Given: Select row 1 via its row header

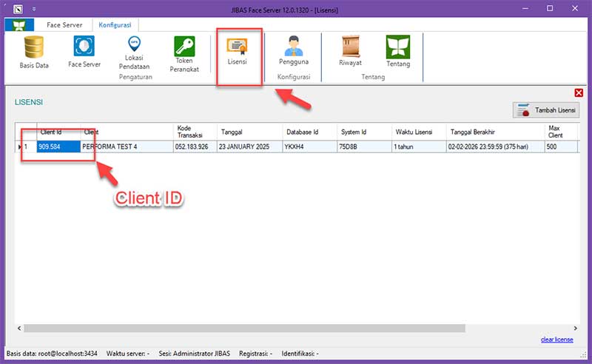Looking at the screenshot, I should tap(26, 146).
